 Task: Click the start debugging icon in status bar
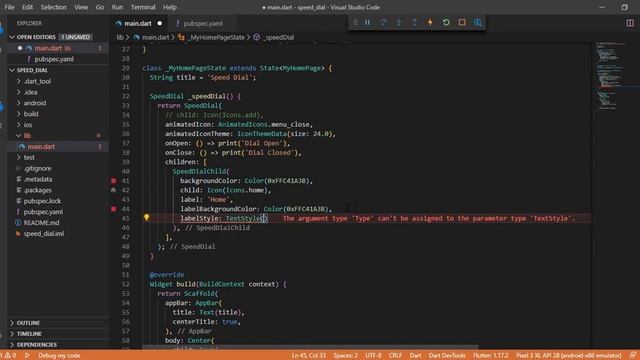click(27, 356)
